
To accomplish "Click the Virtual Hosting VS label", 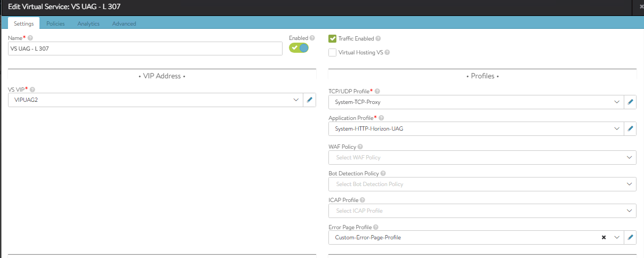I will pos(361,52).
